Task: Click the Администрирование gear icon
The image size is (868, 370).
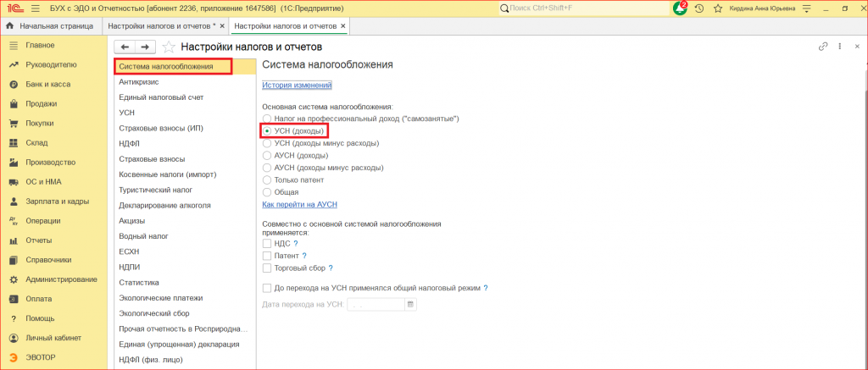Action: pos(14,279)
